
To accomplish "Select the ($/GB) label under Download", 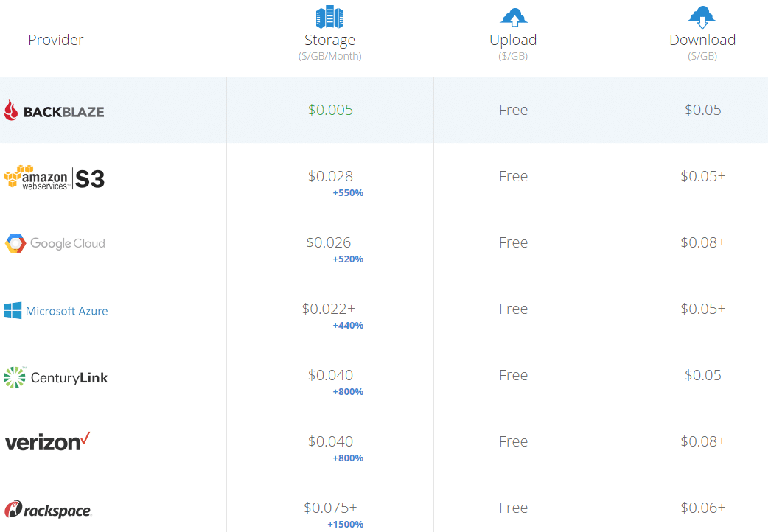I will pyautogui.click(x=702, y=56).
